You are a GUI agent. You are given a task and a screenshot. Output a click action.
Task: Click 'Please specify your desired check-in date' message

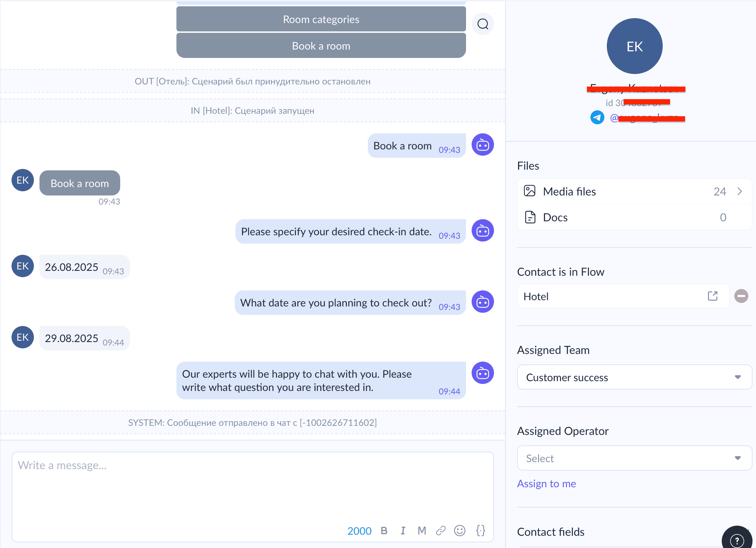(350, 231)
